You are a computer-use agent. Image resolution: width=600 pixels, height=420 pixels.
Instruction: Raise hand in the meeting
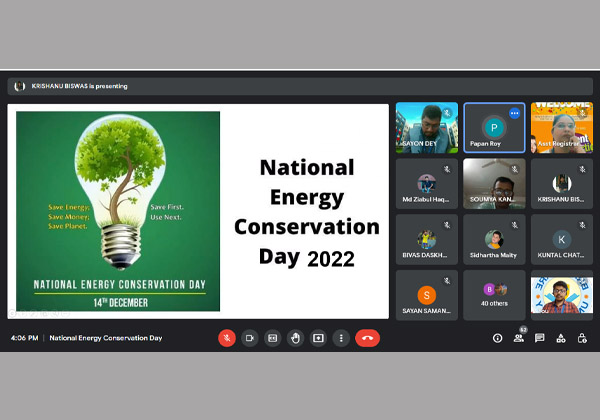click(x=295, y=338)
